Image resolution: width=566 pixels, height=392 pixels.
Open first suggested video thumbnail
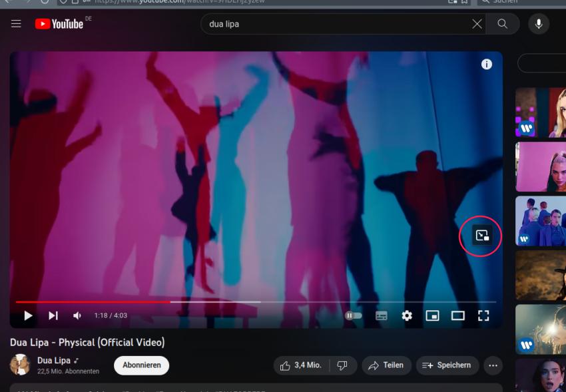point(541,112)
